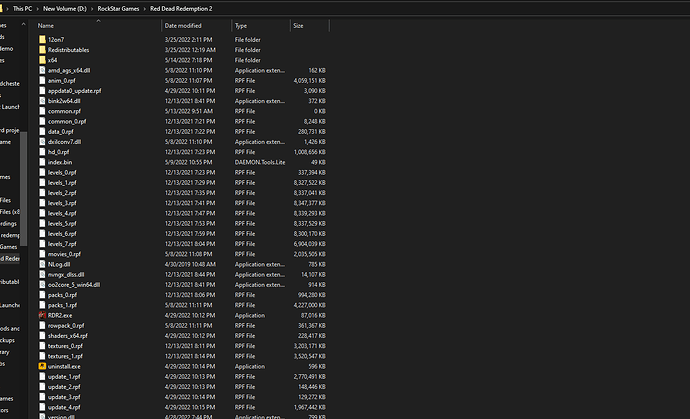Select the common_0.rpf file name
Image resolution: width=690 pixels, height=419 pixels.
pyautogui.click(x=67, y=121)
